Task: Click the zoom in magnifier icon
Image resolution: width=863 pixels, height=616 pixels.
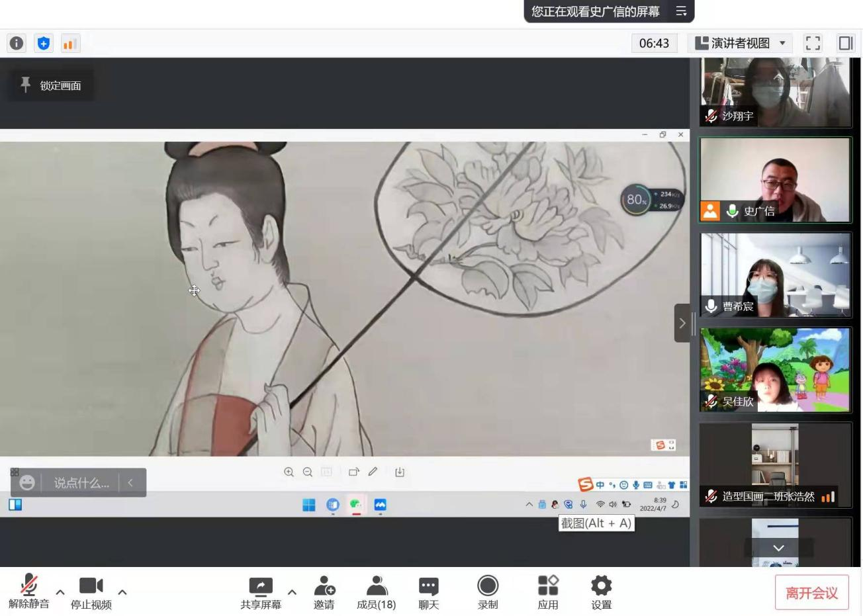Action: pyautogui.click(x=289, y=472)
